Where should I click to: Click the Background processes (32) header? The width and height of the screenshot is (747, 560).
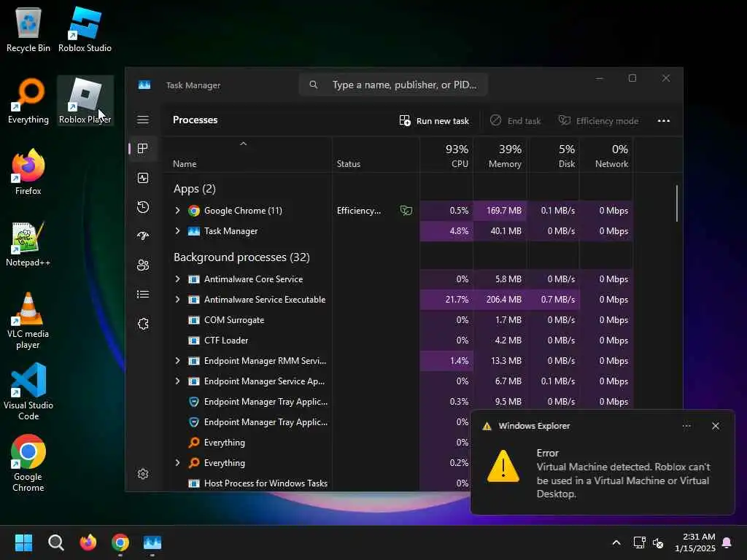coord(241,257)
